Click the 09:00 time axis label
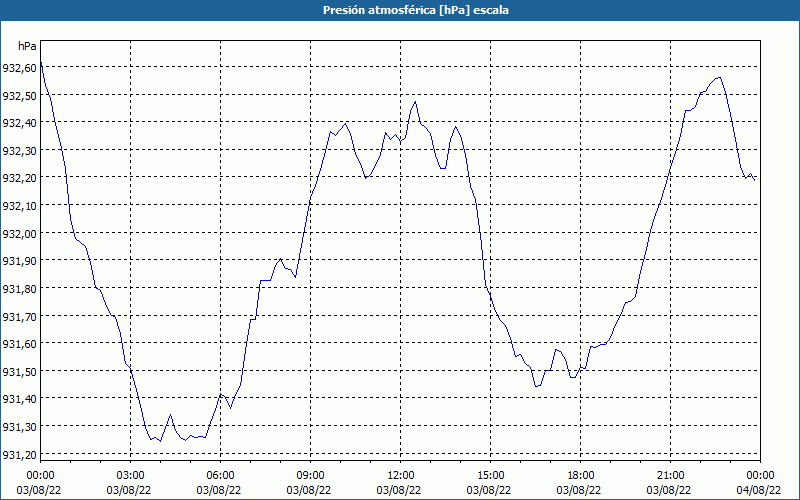The width and height of the screenshot is (800, 500). 310,476
